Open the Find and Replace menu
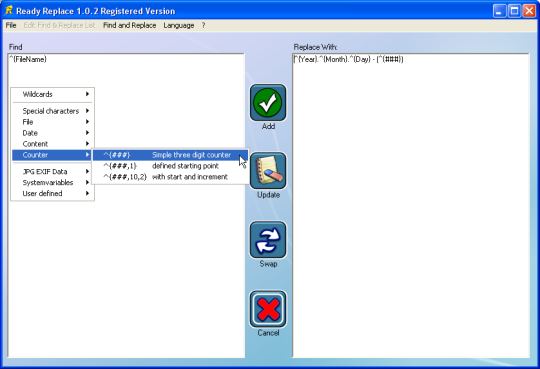Viewport: 540px width, 369px height. (129, 25)
